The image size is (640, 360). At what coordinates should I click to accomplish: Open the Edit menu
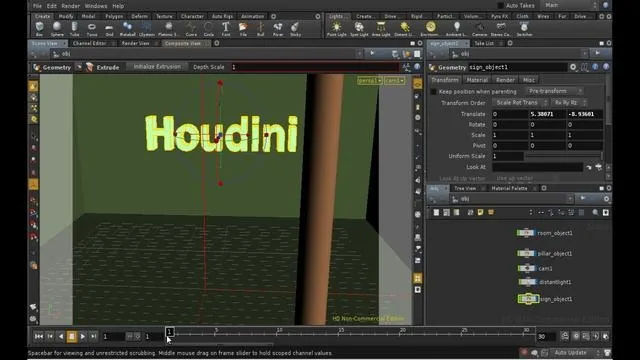52,6
